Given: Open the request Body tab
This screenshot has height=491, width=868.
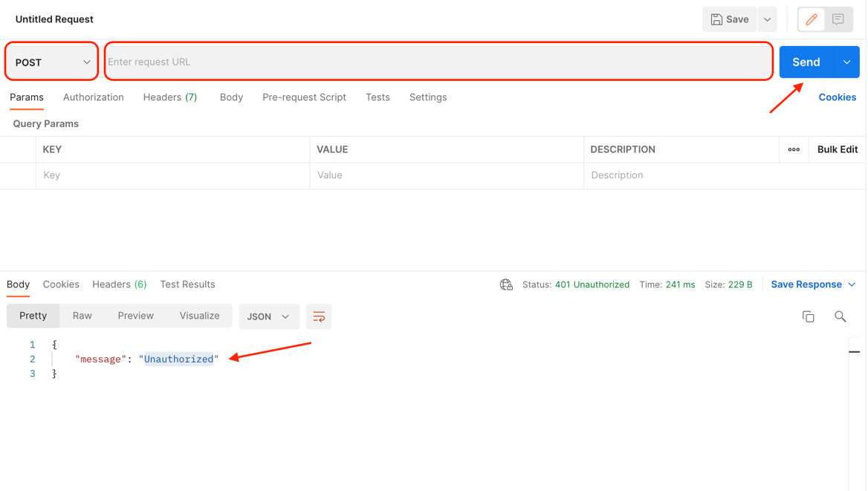Looking at the screenshot, I should point(231,97).
